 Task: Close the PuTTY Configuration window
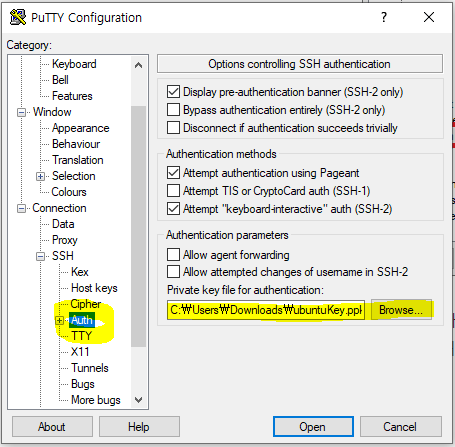pos(429,17)
